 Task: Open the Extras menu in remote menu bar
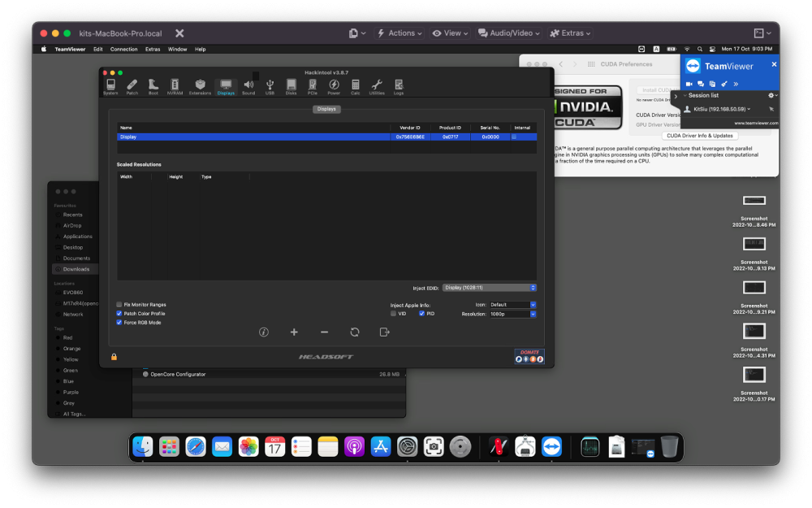pos(153,50)
